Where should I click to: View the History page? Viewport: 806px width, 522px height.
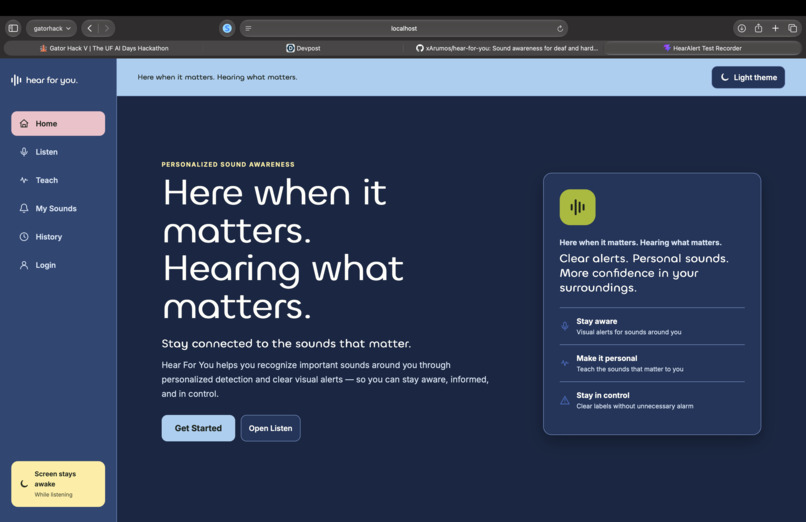click(58, 237)
